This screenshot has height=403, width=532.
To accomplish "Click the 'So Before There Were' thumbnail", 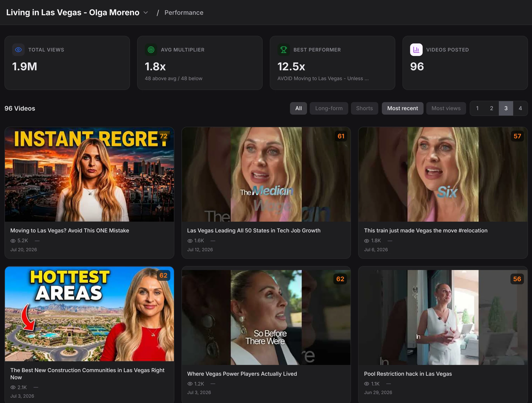I will pyautogui.click(x=266, y=317).
